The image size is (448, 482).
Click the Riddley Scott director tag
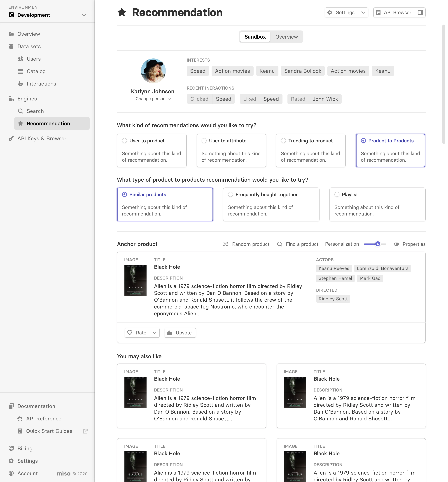pyautogui.click(x=333, y=299)
